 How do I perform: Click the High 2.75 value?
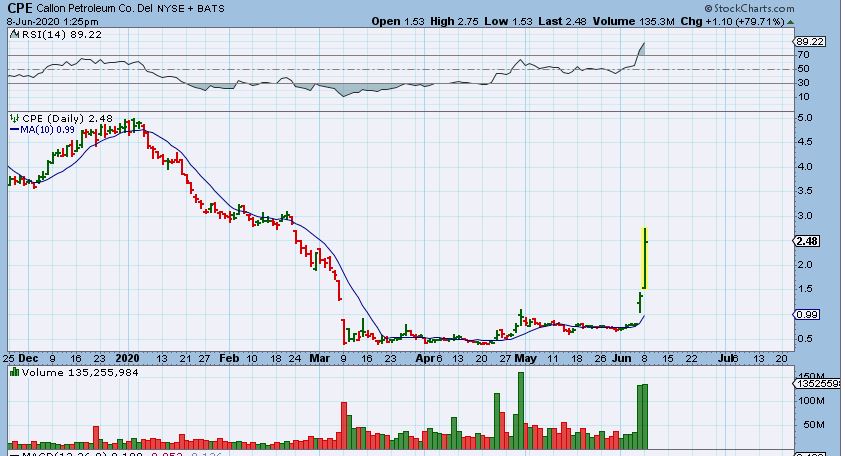[x=454, y=22]
